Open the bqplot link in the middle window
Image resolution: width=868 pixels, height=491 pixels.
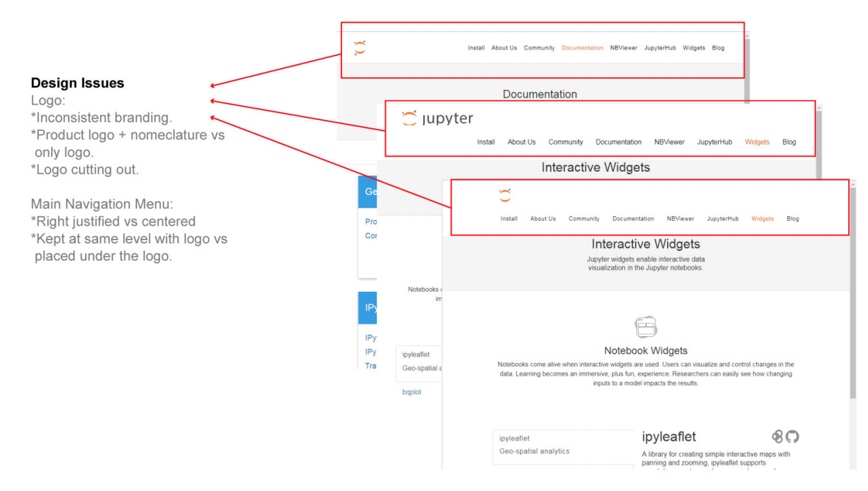coord(412,392)
